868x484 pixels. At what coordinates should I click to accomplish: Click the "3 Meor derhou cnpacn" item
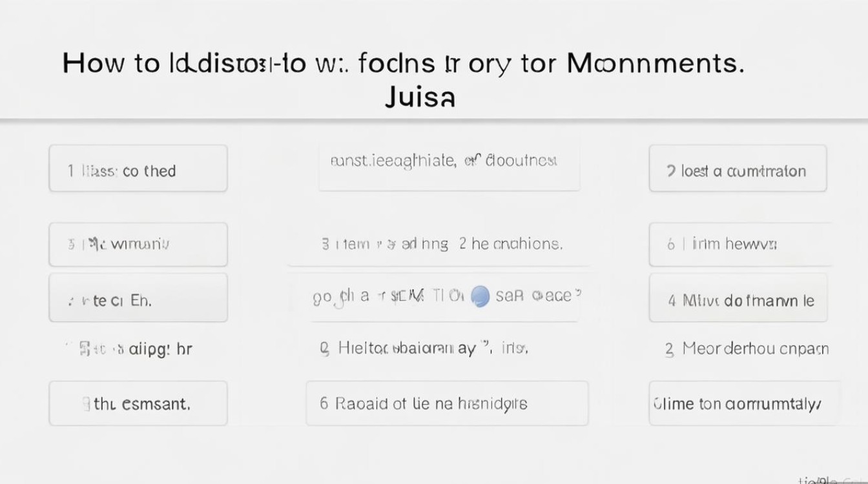(747, 349)
